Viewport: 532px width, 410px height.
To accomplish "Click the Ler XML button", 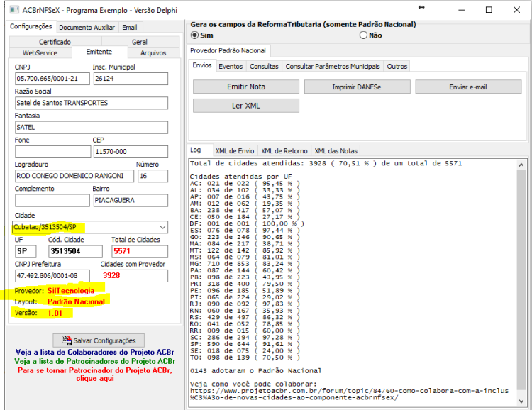I will tap(246, 106).
